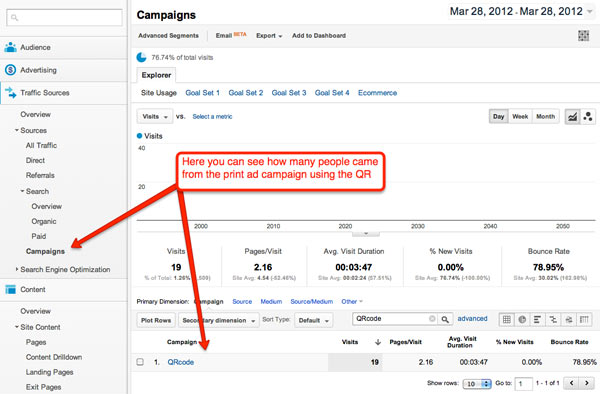Image resolution: width=600 pixels, height=394 pixels.
Task: Click the Plot Rows button
Action: click(156, 320)
